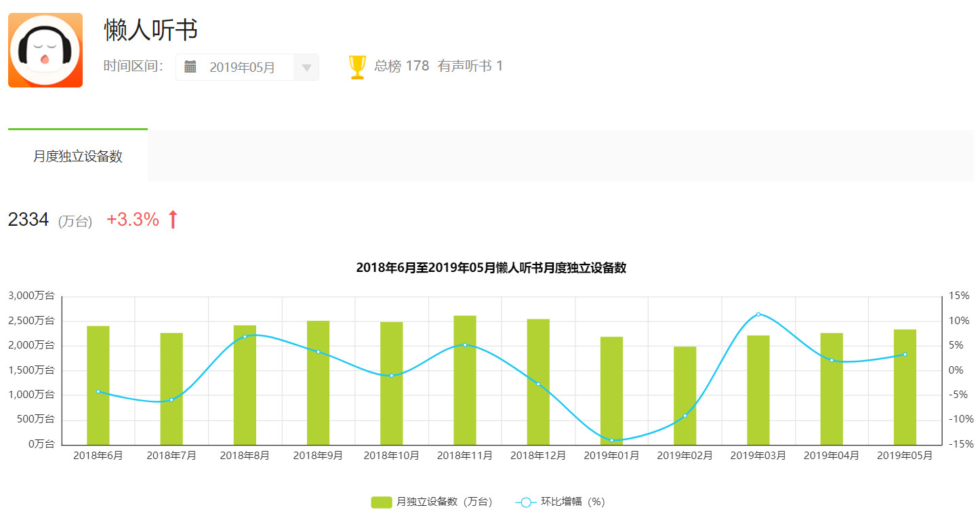This screenshot has height=514, width=980.
Task: Toggle 月独立设备数 bar series in legend
Action: pos(444,502)
